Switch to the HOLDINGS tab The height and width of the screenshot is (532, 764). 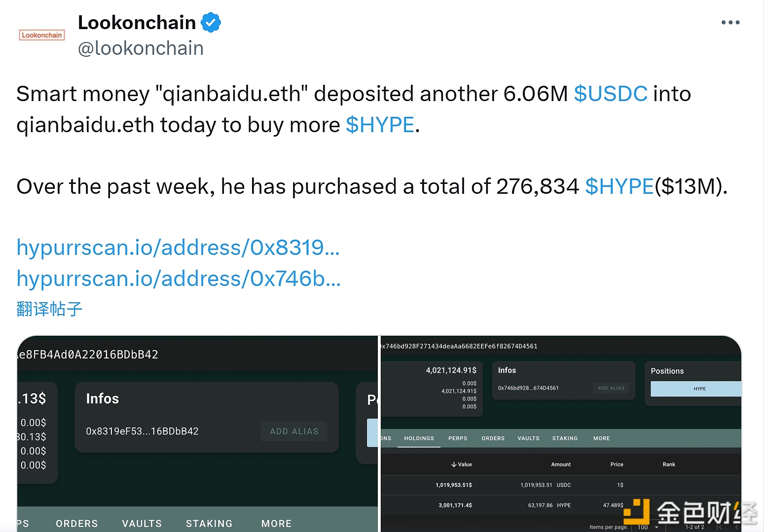(x=419, y=438)
